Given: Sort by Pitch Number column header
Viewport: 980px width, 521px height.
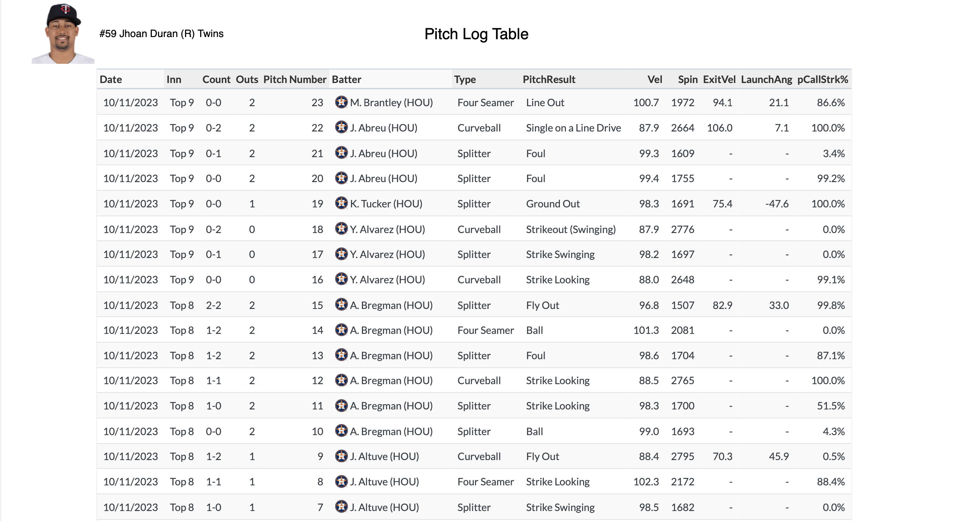Looking at the screenshot, I should coord(295,79).
